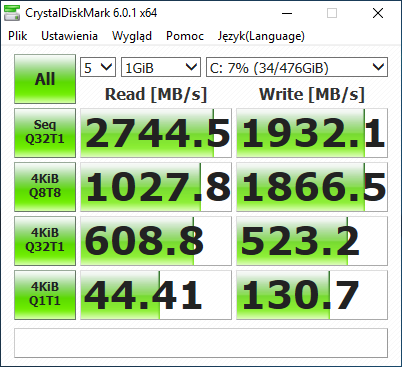Open the Ustawienia menu

point(69,36)
